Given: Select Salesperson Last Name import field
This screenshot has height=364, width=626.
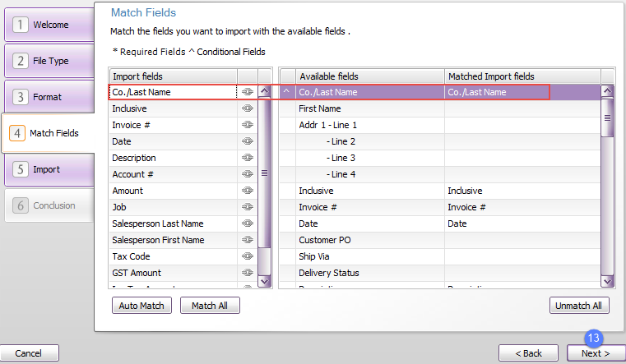Looking at the screenshot, I should [x=173, y=223].
